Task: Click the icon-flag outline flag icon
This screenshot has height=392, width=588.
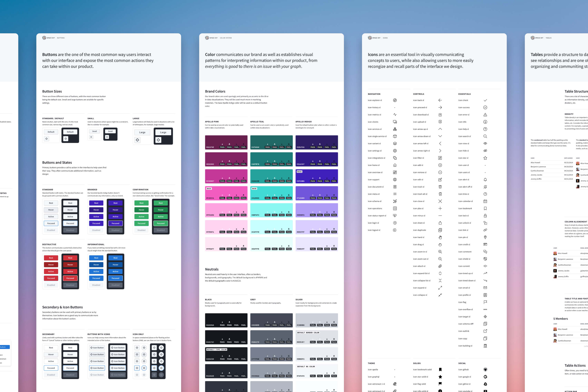Action: point(485,302)
